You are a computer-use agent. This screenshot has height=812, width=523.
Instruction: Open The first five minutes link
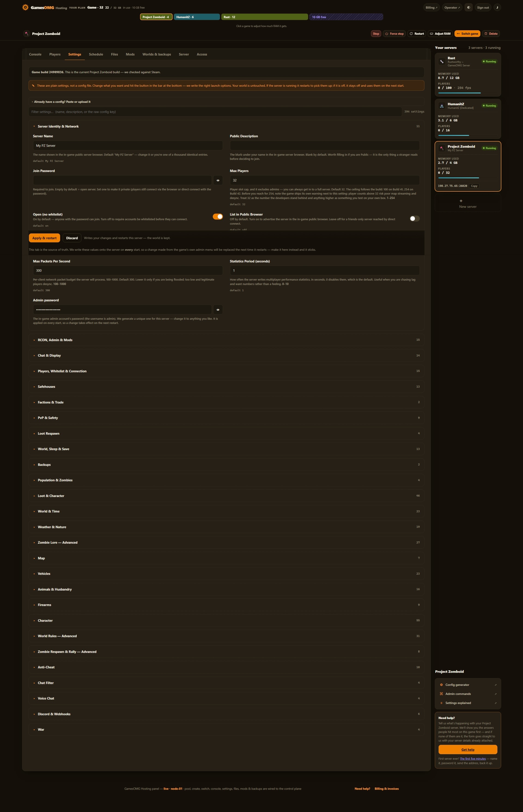(473, 759)
